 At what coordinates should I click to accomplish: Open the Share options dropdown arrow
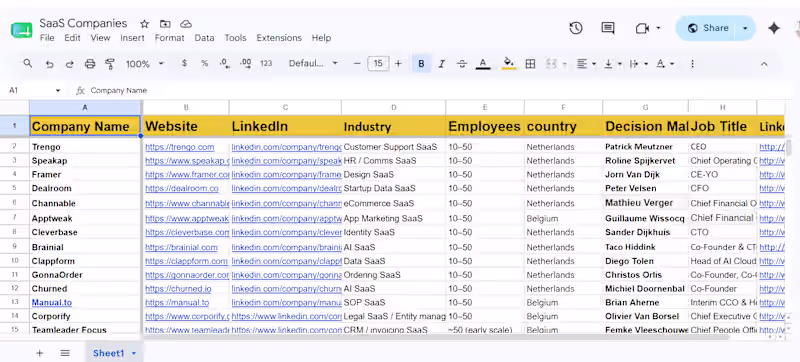point(745,28)
